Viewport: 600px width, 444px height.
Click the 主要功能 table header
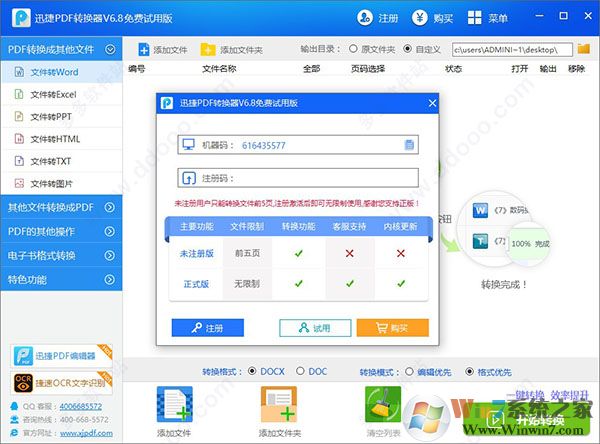pos(197,227)
